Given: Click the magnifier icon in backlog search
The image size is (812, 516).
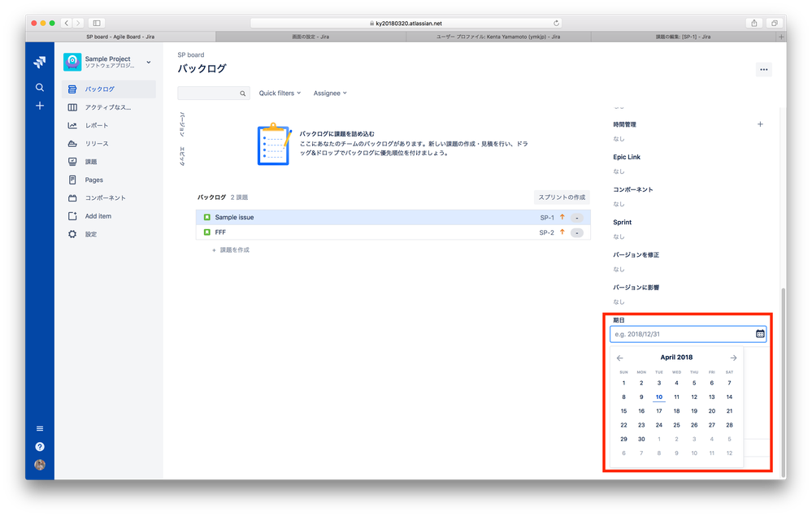Looking at the screenshot, I should (242, 93).
